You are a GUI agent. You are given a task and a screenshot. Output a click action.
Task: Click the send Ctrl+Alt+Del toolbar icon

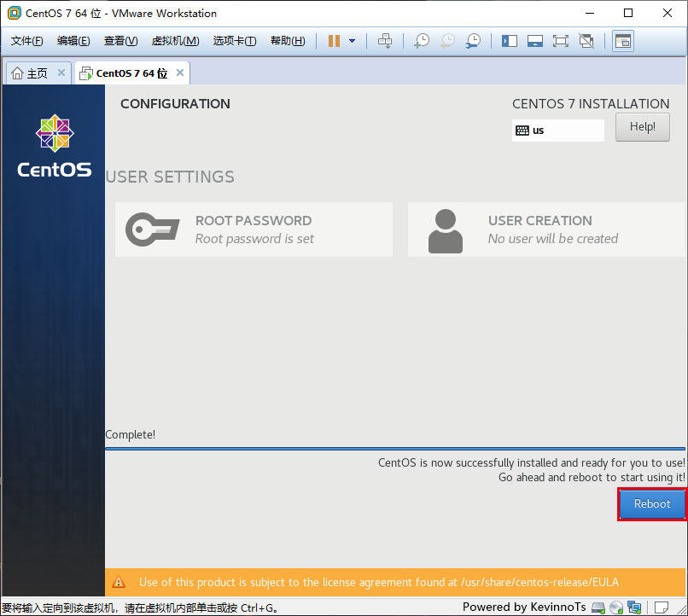pyautogui.click(x=385, y=41)
